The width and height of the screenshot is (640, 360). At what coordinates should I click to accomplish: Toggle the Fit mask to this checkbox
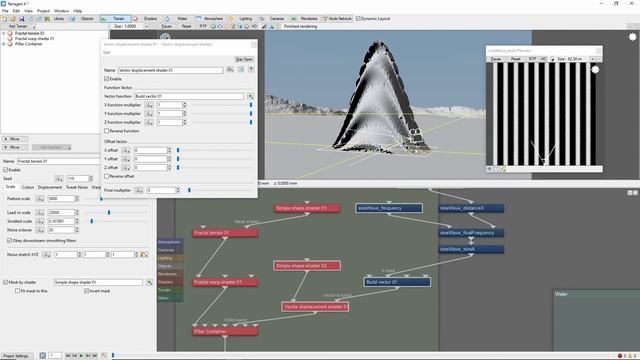click(18, 291)
